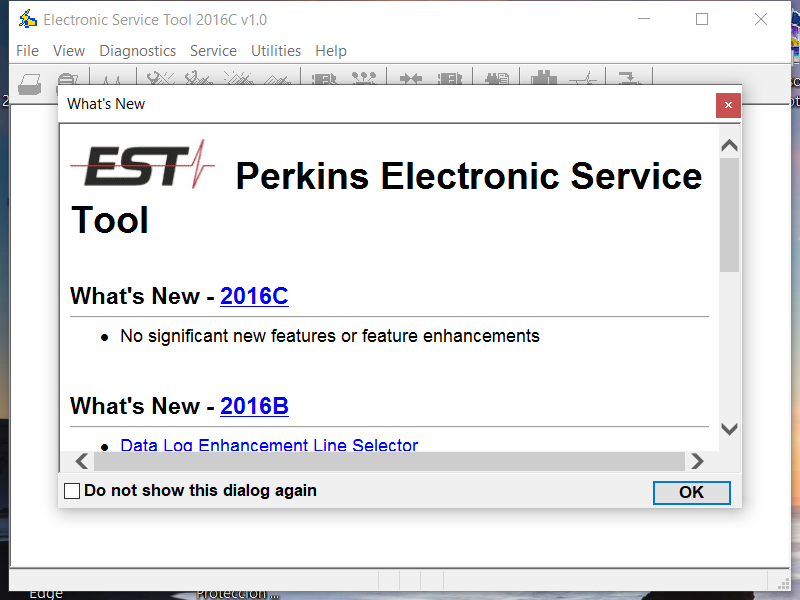Open the Diagnostics menu
Viewport: 800px width, 600px height.
137,51
